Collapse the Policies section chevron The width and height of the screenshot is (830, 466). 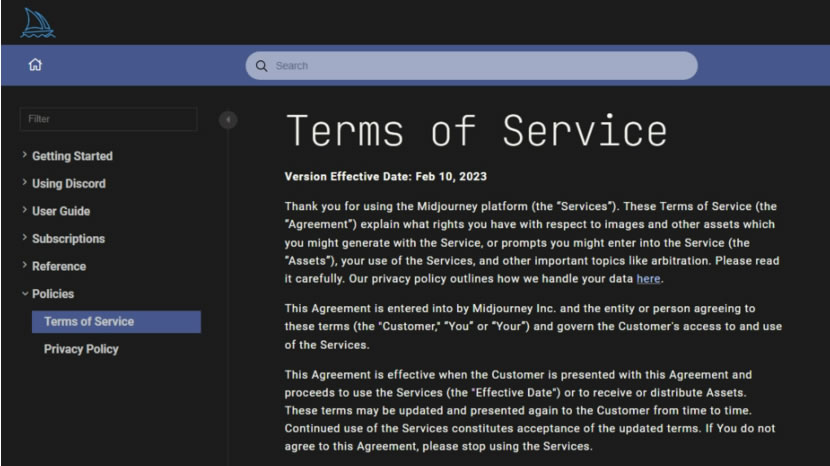point(25,293)
